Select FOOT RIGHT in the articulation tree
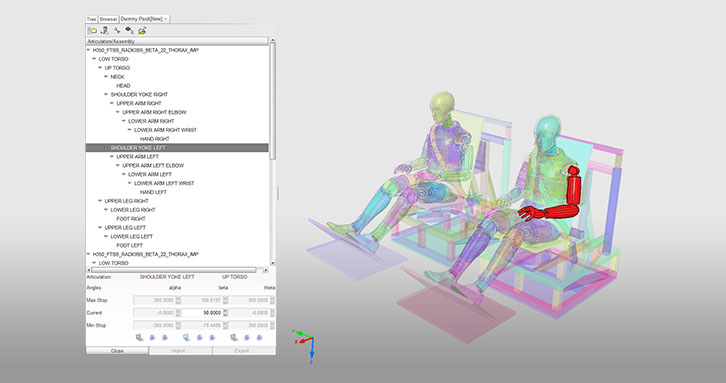Viewport: 726px width, 383px height. [131, 219]
